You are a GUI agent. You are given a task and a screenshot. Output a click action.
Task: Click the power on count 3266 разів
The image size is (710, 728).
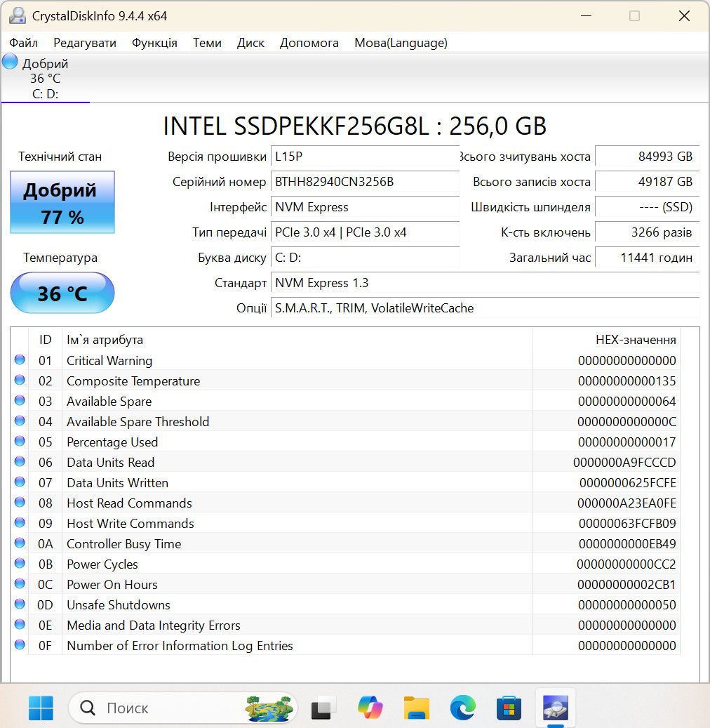647,232
